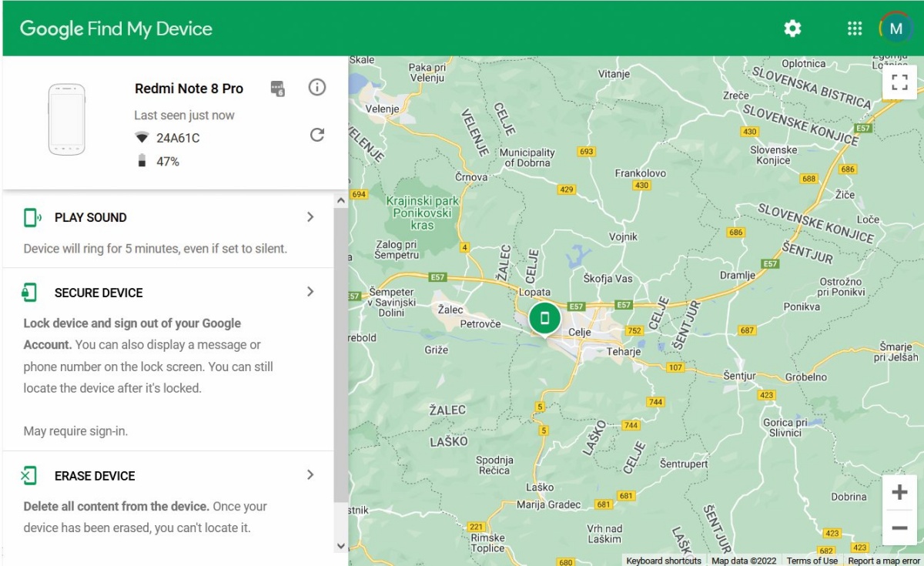Click the 47% battery value

click(x=168, y=162)
